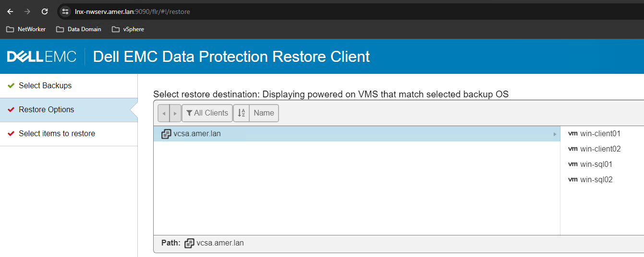Click the vcsa.amer.lan vCenter icon in Path bar
This screenshot has height=257, width=644.
[189, 243]
